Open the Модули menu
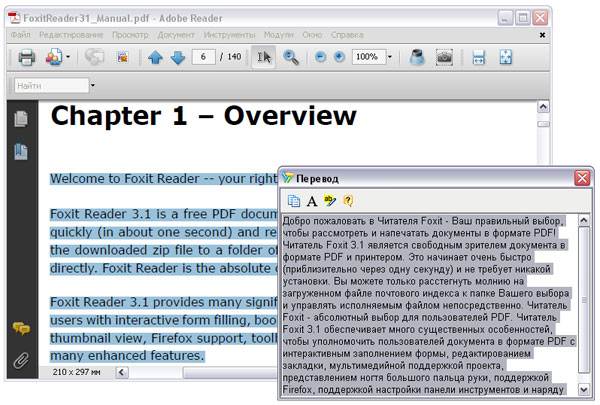Screen dimensions: 600x405 279,35
